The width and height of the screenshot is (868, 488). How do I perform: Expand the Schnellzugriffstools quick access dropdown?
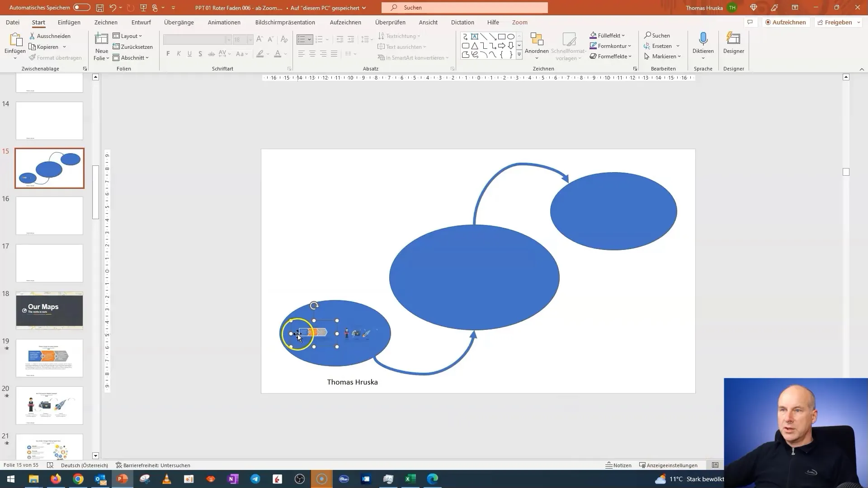175,8
